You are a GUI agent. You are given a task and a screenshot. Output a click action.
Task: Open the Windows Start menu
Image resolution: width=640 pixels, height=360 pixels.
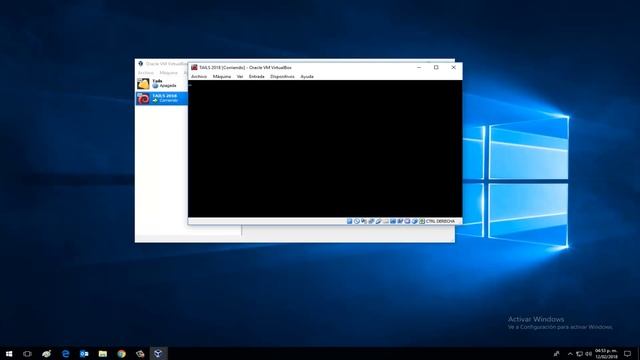[9, 353]
